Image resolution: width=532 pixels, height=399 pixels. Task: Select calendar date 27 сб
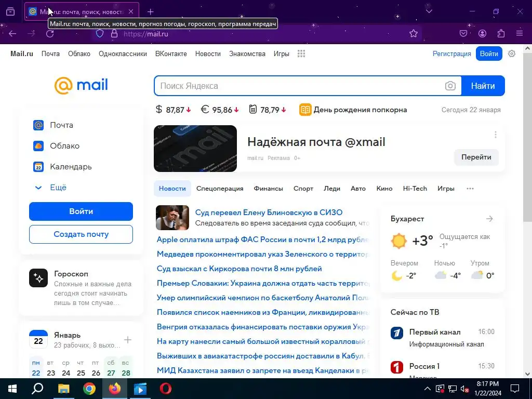[x=111, y=368]
